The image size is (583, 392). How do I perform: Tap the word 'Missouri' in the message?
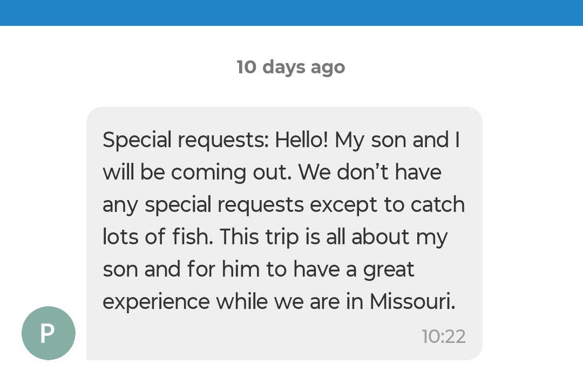[412, 302]
